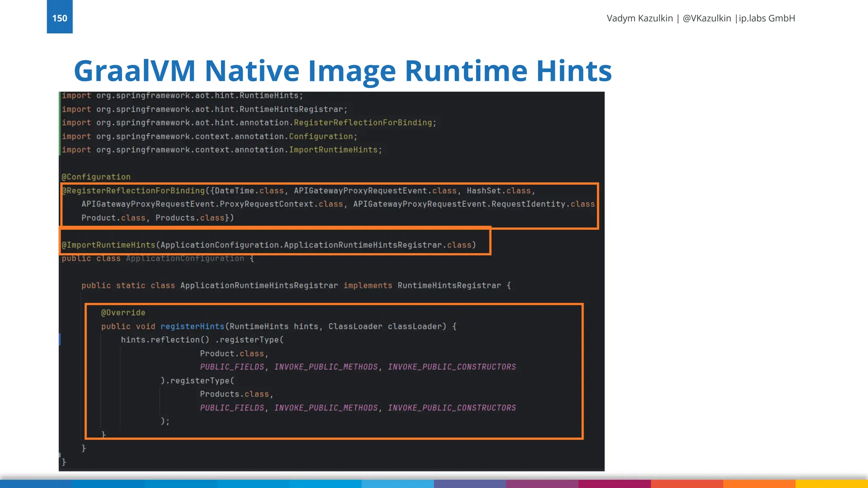The image size is (868, 488).
Task: Click the slide title GraalVM Native Image Runtime Hints
Action: pyautogui.click(x=343, y=71)
